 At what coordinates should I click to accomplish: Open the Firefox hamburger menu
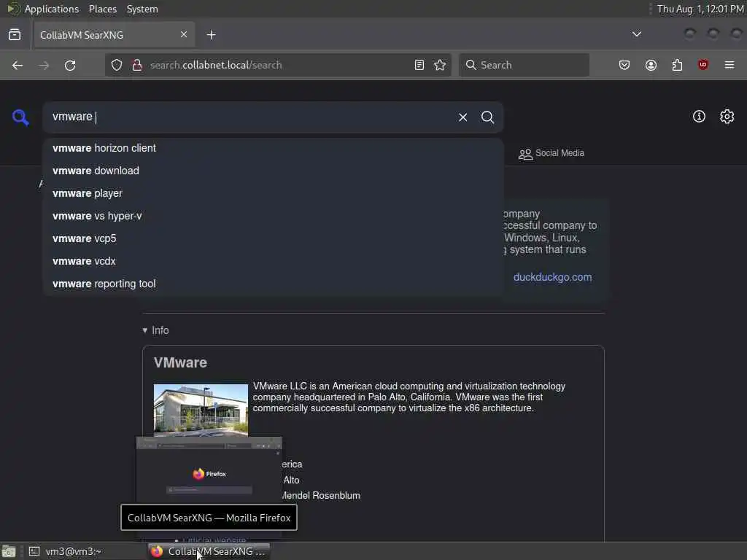point(729,65)
